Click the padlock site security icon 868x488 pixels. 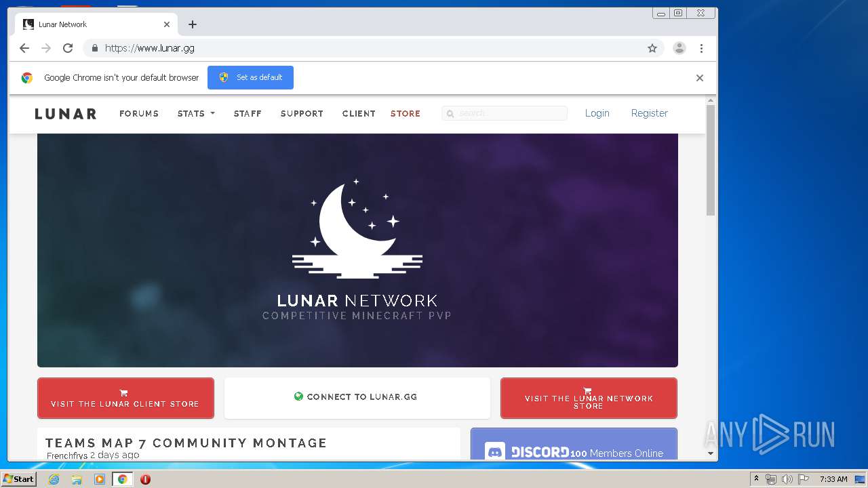pos(94,48)
